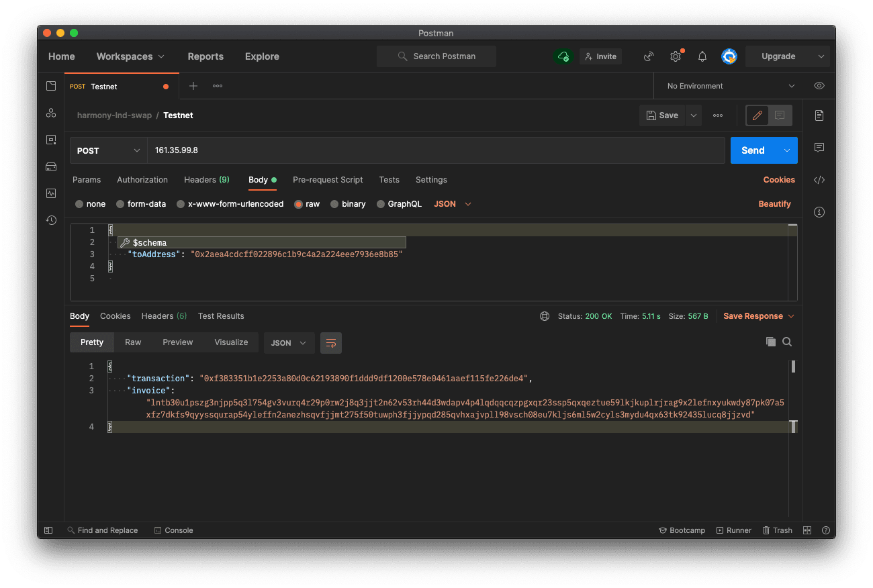Open tab options ellipsis menu
The width and height of the screenshot is (873, 588).
pos(218,86)
